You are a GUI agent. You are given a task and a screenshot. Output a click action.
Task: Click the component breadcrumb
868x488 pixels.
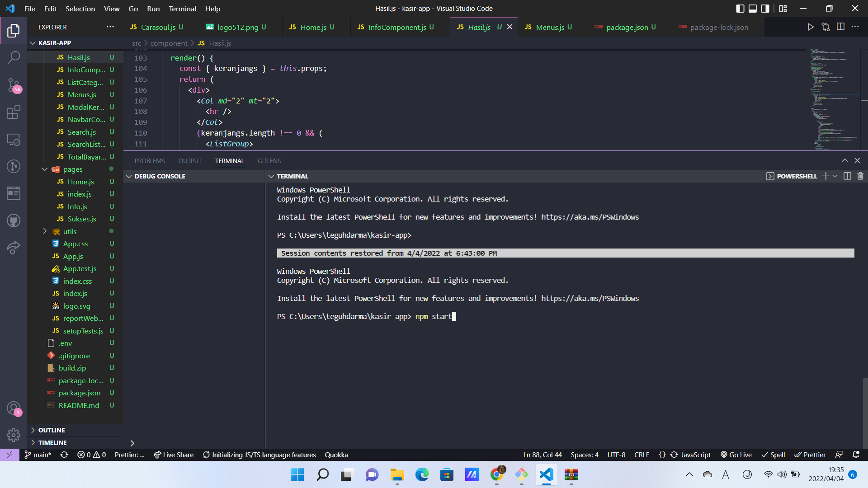[x=169, y=43]
